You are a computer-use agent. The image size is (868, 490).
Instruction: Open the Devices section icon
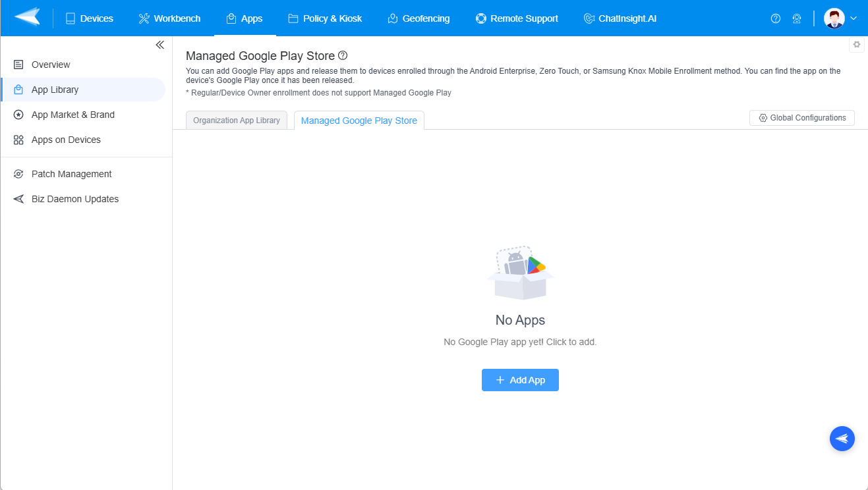[x=70, y=18]
